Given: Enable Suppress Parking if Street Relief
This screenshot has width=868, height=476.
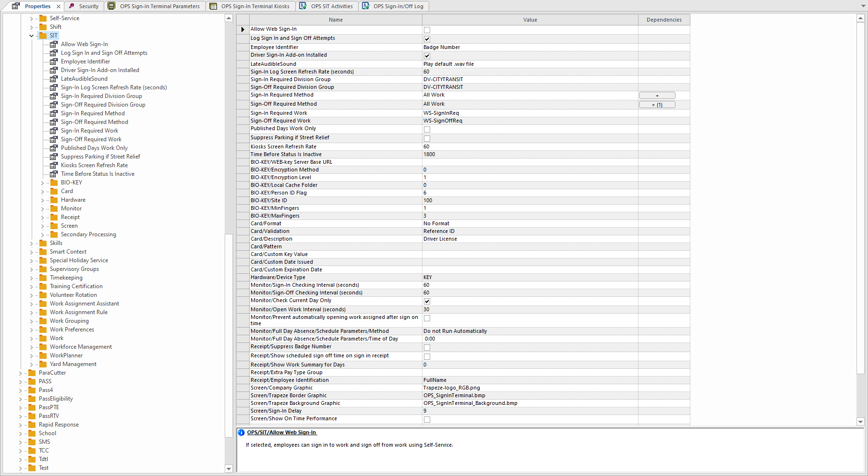Looking at the screenshot, I should (x=427, y=138).
